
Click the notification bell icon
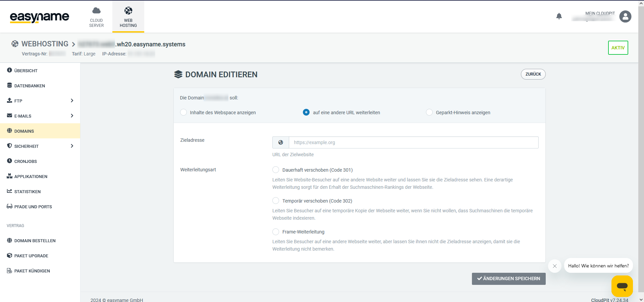559,16
